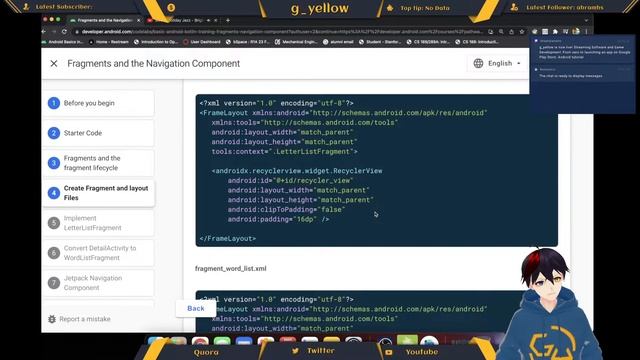Click the android:clipToPadding="false" code line

coord(286,209)
